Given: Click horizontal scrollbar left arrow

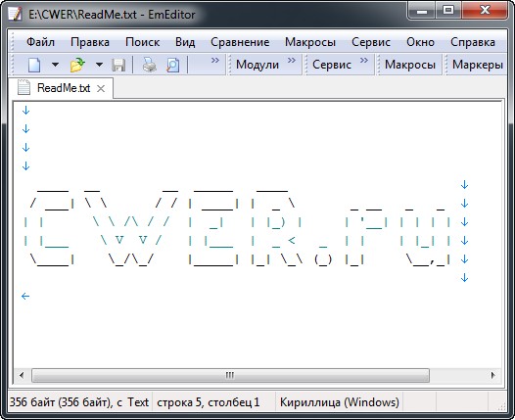Looking at the screenshot, I should tap(22, 375).
